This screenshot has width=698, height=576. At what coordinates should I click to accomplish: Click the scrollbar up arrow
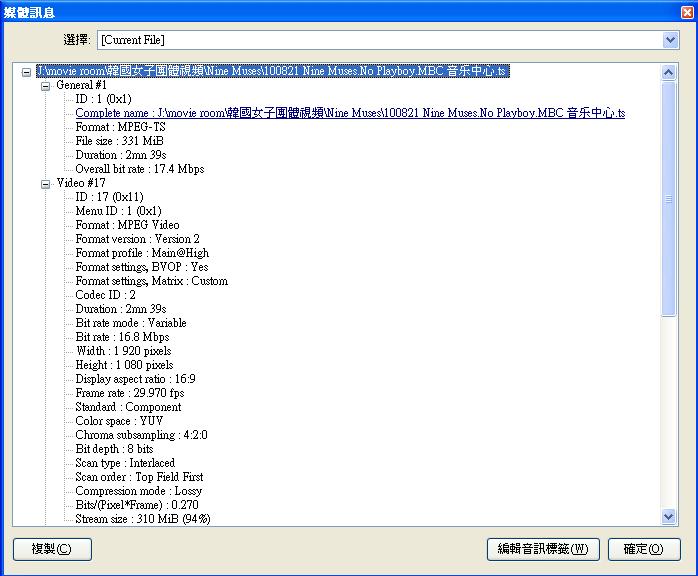tap(669, 72)
